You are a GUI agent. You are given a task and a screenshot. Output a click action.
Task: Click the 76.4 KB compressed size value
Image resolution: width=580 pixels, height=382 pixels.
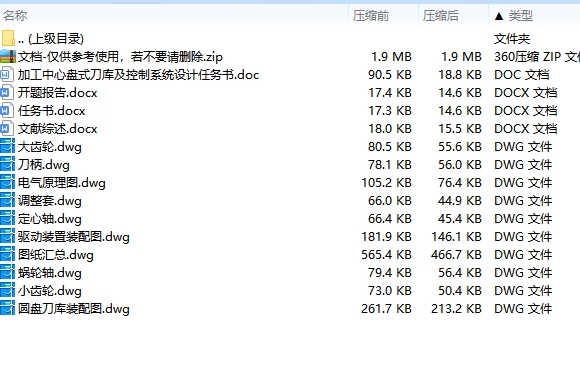tap(460, 183)
